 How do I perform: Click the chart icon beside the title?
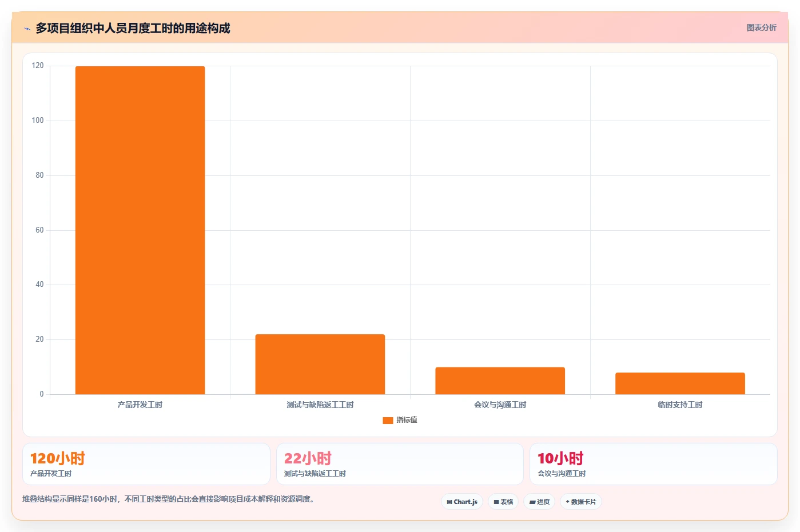[27, 29]
